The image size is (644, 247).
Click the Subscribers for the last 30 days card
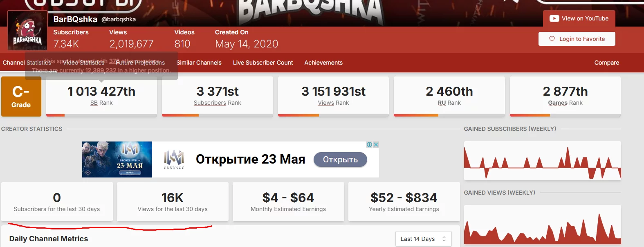pos(57,202)
